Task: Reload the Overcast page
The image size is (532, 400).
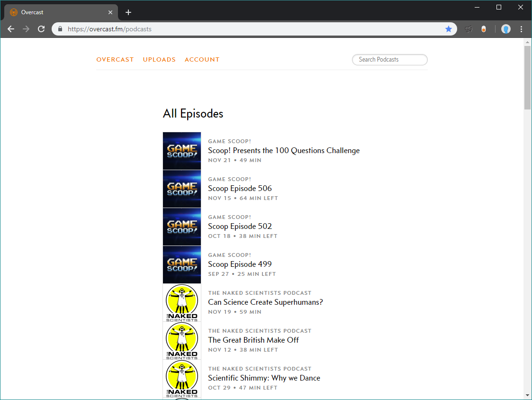Action: [41, 29]
